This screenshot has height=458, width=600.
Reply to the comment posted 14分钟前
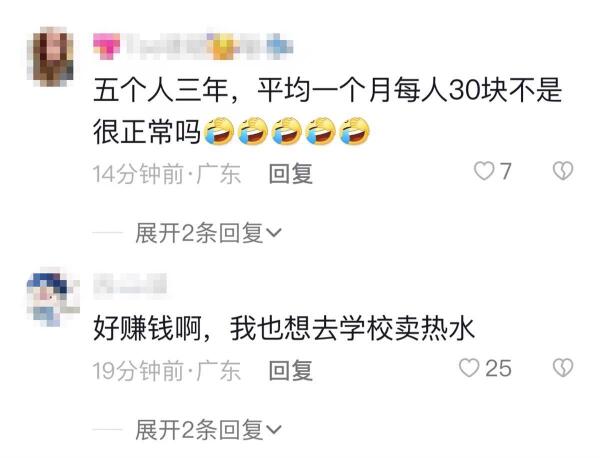[290, 174]
